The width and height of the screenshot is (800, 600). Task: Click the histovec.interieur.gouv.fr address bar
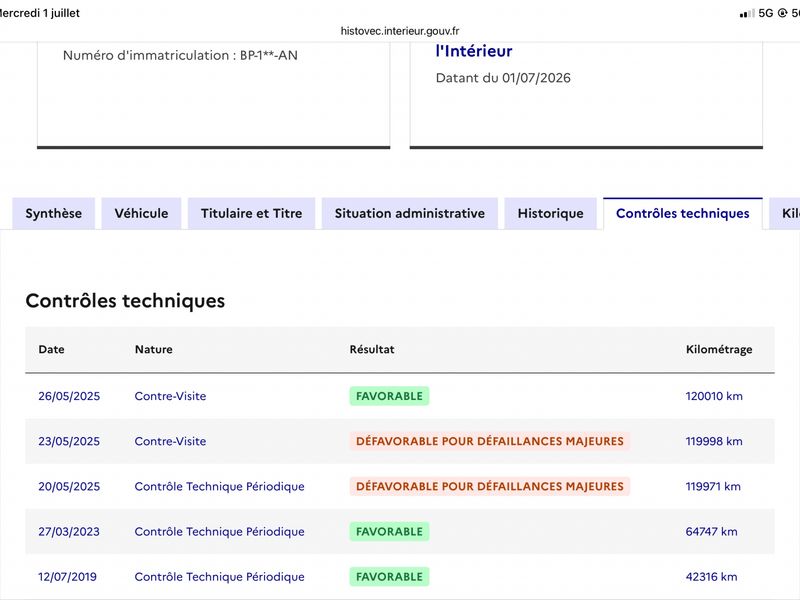click(x=400, y=31)
